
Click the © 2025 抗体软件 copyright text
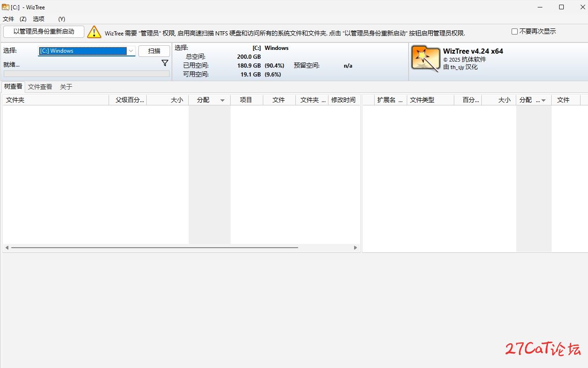click(465, 60)
